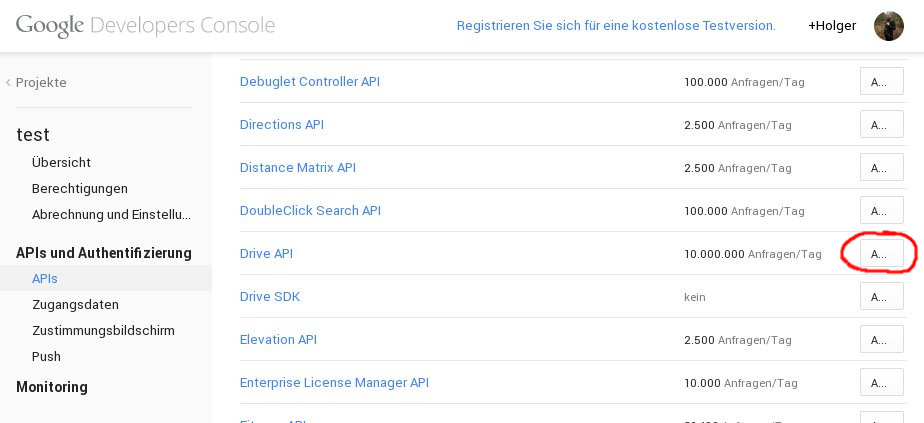Viewport: 924px width, 423px height.
Task: Click the 10.000 Anfragen/Tag quota for Enterprise
Action: [x=741, y=384]
